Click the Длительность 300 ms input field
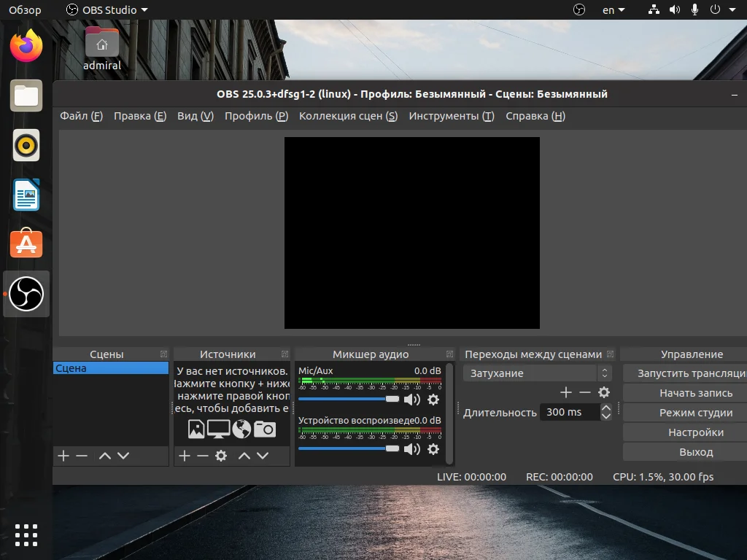 (x=570, y=412)
